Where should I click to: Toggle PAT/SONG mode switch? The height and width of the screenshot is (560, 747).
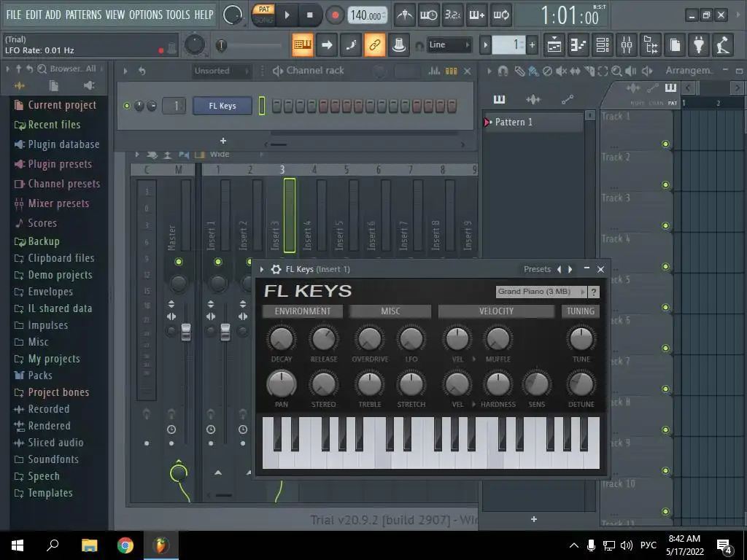(x=263, y=15)
